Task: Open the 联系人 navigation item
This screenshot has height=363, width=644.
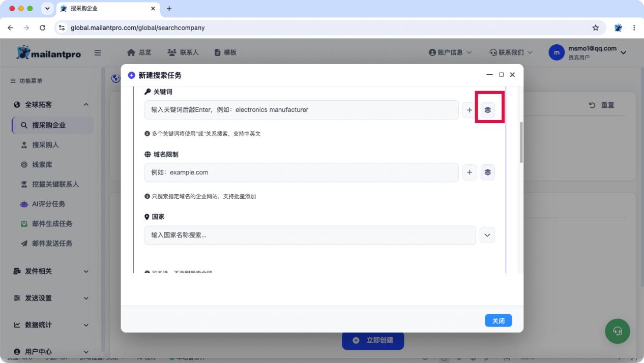Action: coord(183,52)
